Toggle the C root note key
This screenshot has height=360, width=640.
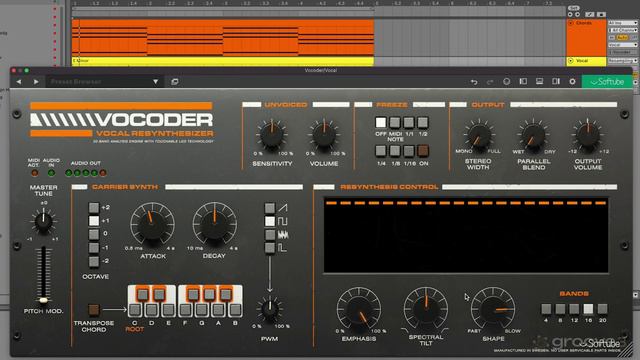point(135,310)
